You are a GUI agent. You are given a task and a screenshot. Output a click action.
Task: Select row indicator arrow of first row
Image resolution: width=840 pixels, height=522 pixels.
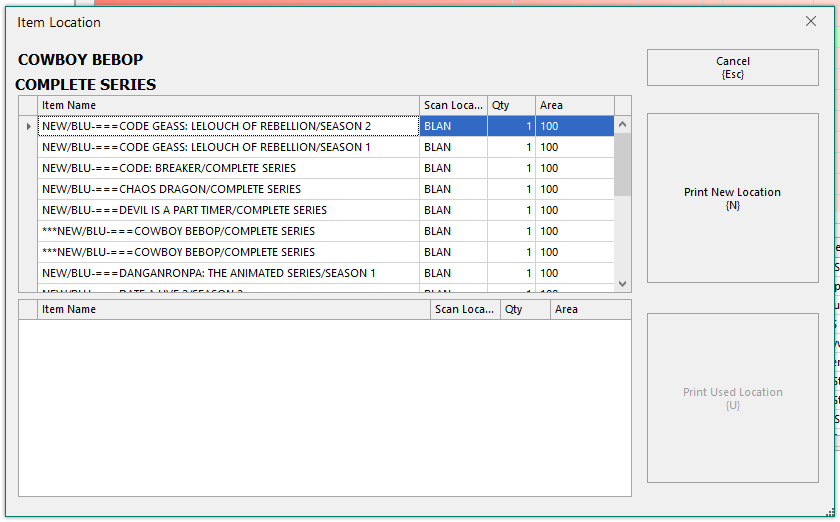tap(28, 126)
